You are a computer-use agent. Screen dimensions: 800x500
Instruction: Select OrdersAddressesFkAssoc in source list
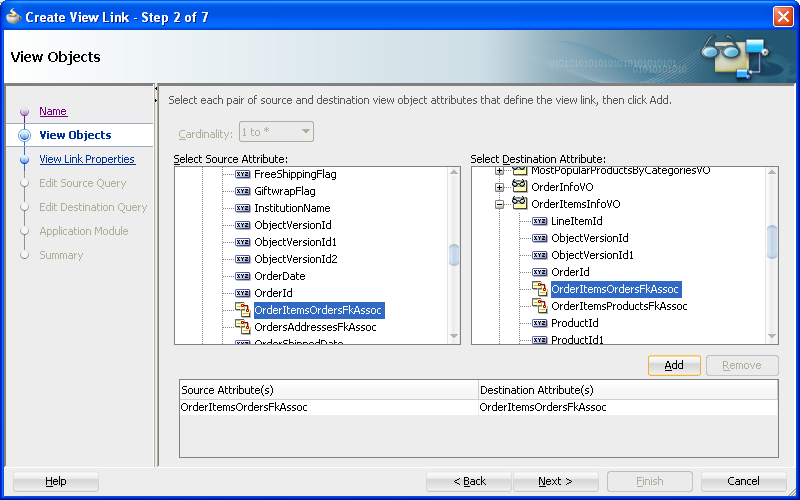click(x=315, y=327)
